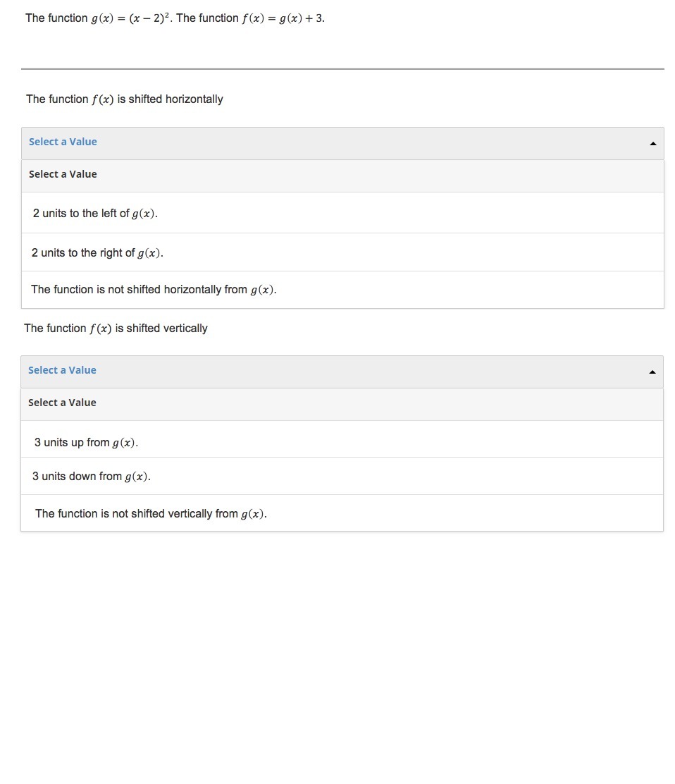Select '2 units to the left of g(x)'
Screen dimensions: 675x784
[95, 214]
